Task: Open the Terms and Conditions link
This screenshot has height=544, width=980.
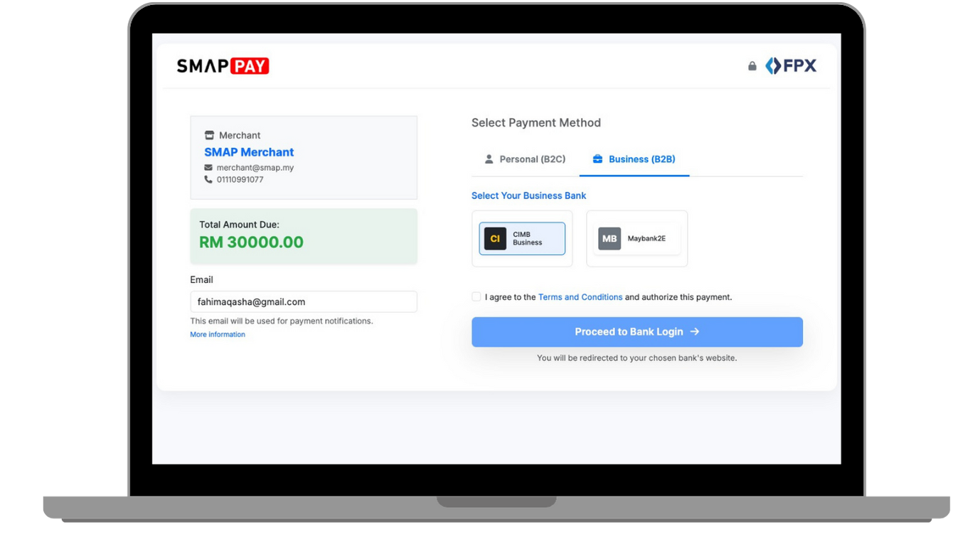Action: [x=580, y=297]
